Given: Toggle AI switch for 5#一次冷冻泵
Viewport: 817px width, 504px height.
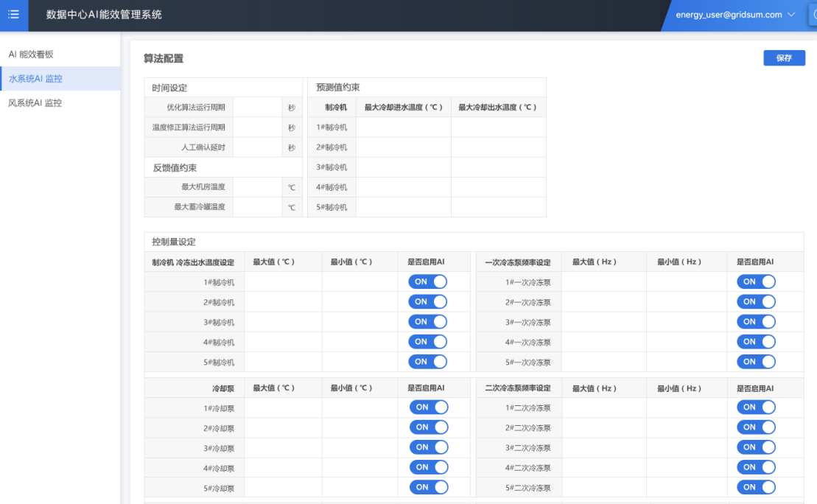Looking at the screenshot, I should pos(756,362).
